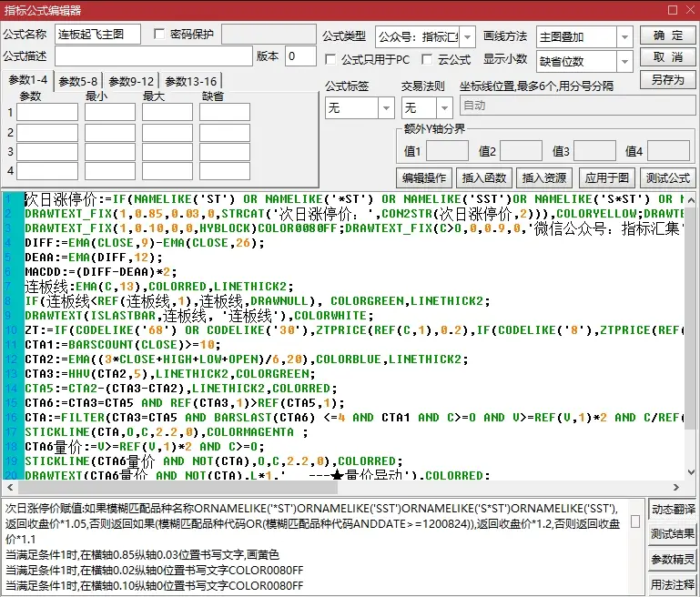Viewport: 700px width, 597px height.
Task: Open the 显示小数 dropdown showing 缺省位数
Action: coord(624,61)
